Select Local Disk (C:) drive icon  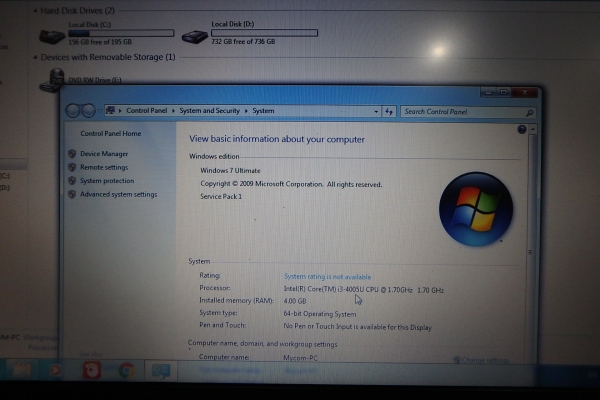pos(52,36)
